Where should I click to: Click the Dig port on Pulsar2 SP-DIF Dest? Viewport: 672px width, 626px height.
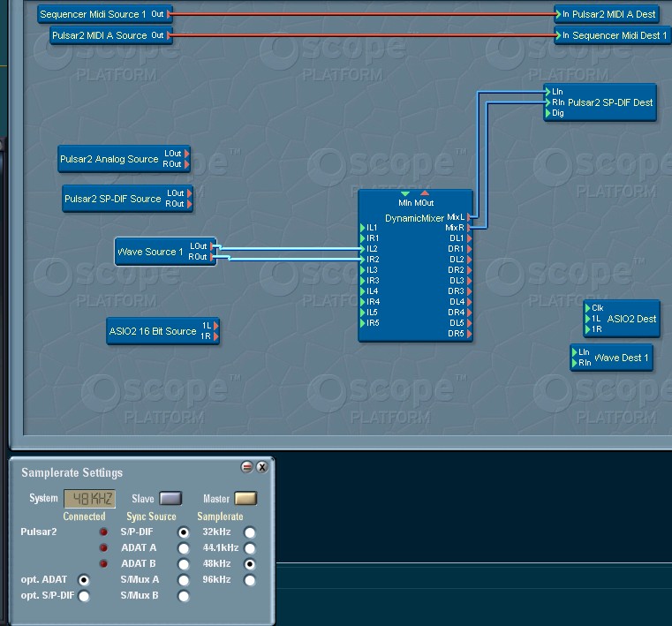pyautogui.click(x=547, y=113)
